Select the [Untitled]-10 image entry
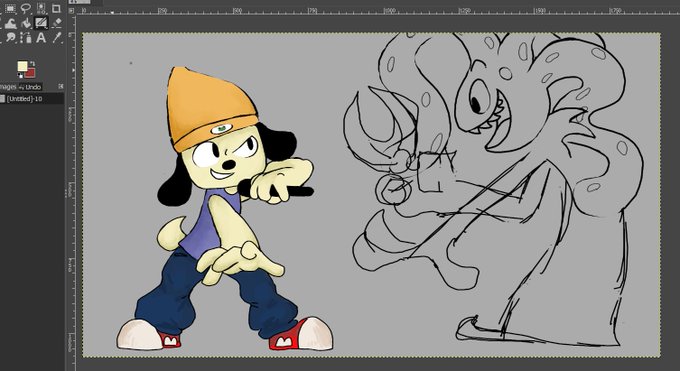 click(x=32, y=99)
